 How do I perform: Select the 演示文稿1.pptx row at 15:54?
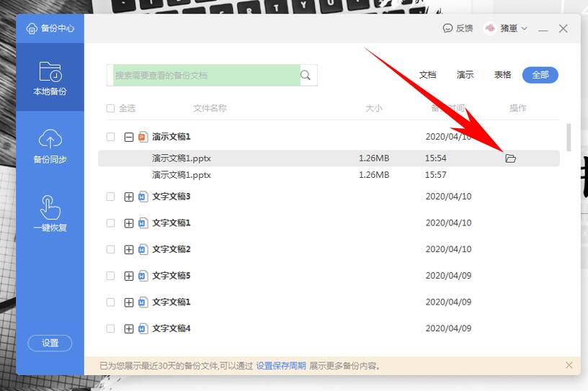coord(329,158)
